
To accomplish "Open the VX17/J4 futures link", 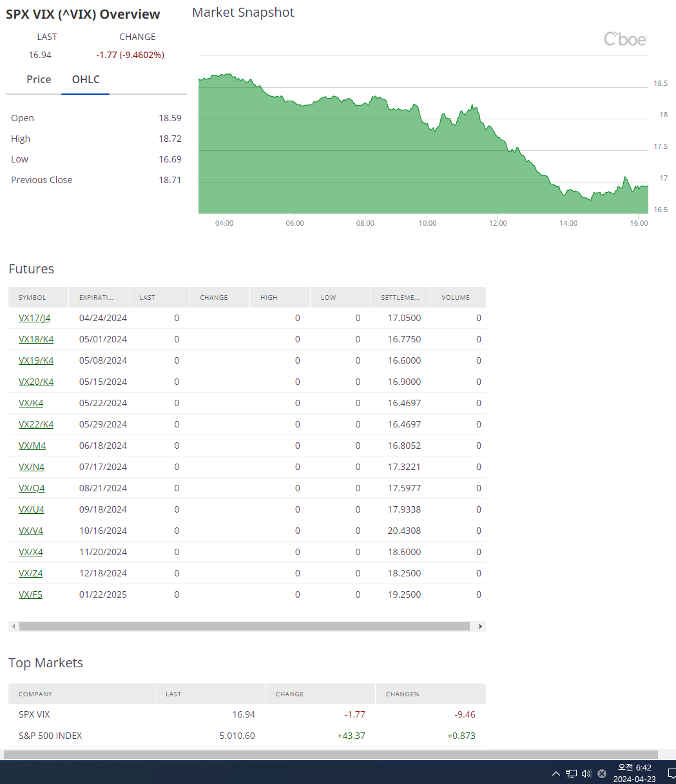I will [x=35, y=318].
